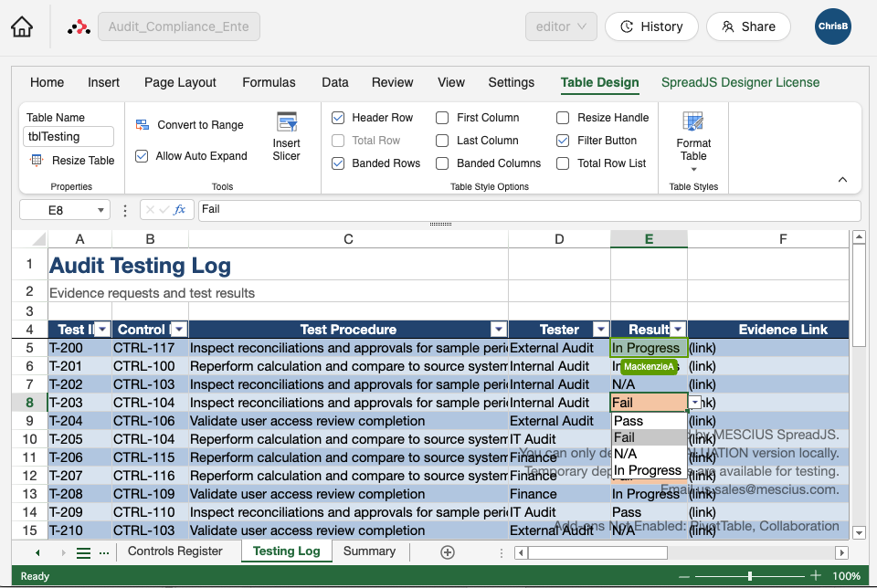Switch to the Table Design tab

[599, 82]
